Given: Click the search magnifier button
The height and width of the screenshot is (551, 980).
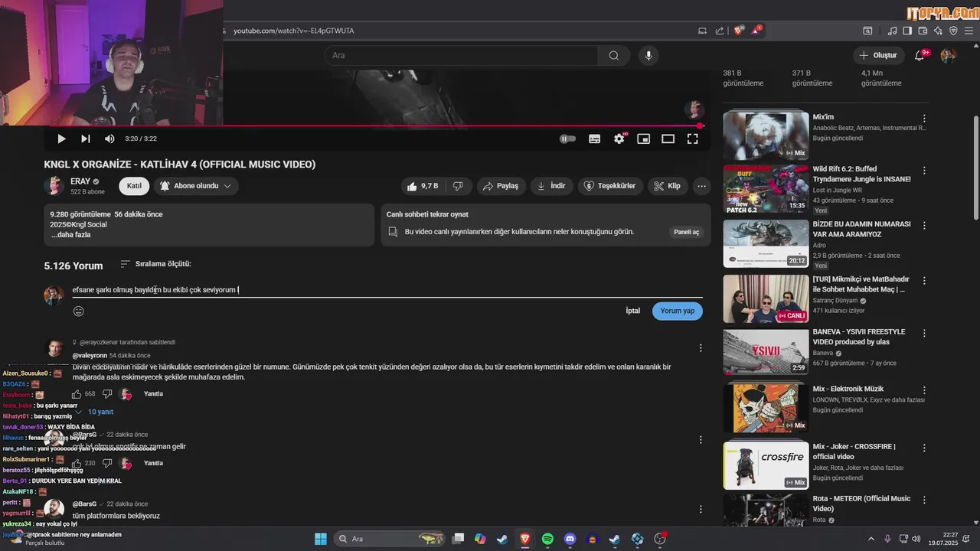Looking at the screenshot, I should (x=614, y=55).
